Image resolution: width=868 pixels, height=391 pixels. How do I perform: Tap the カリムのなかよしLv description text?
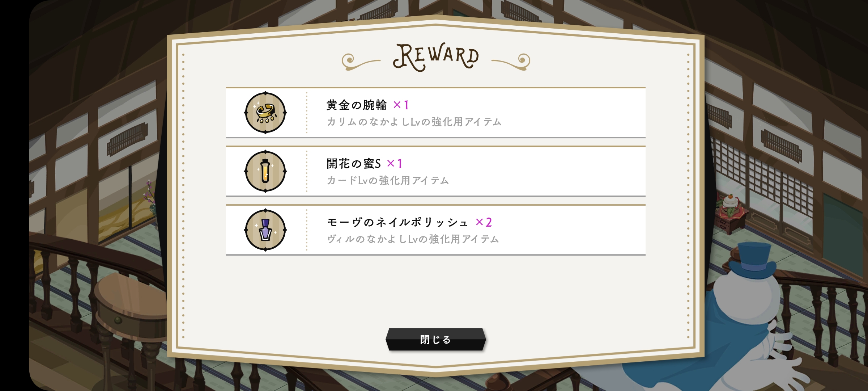(414, 122)
